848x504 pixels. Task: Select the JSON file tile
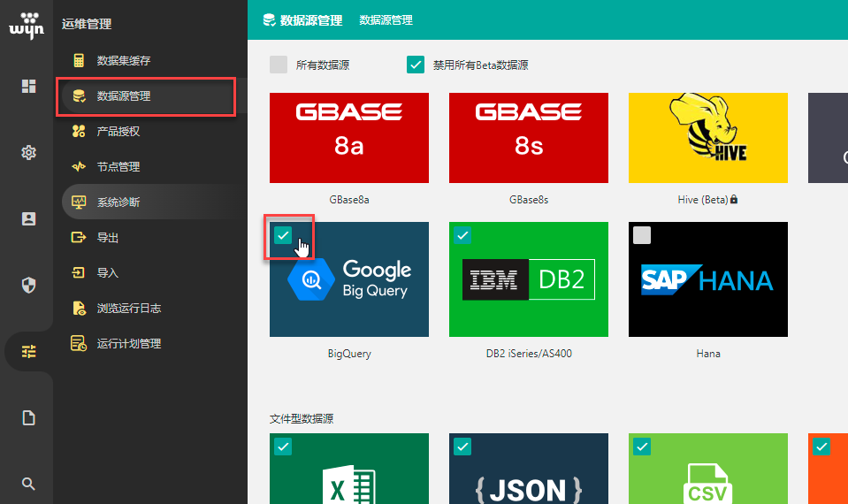point(529,469)
